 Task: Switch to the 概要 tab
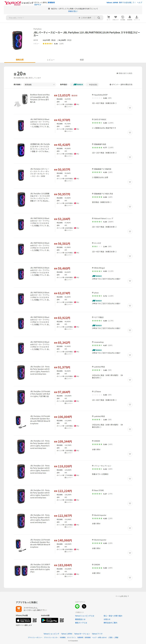coord(82,60)
